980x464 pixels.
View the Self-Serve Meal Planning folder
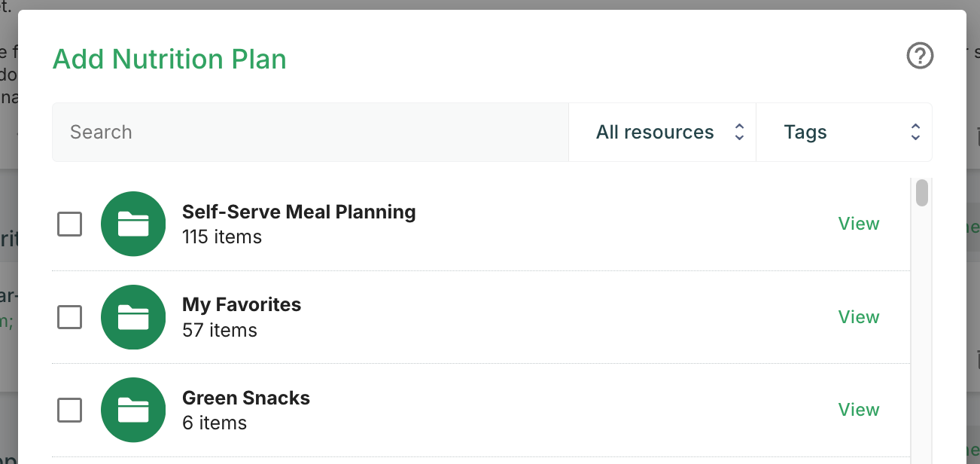(858, 224)
